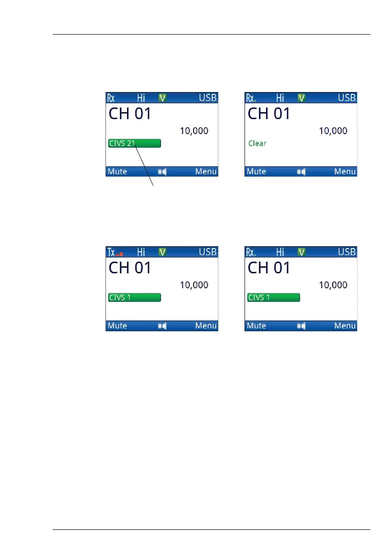This screenshot has height=556, width=392.
Task: Click the Rx indicator on the Clear screen
Action: [251, 98]
